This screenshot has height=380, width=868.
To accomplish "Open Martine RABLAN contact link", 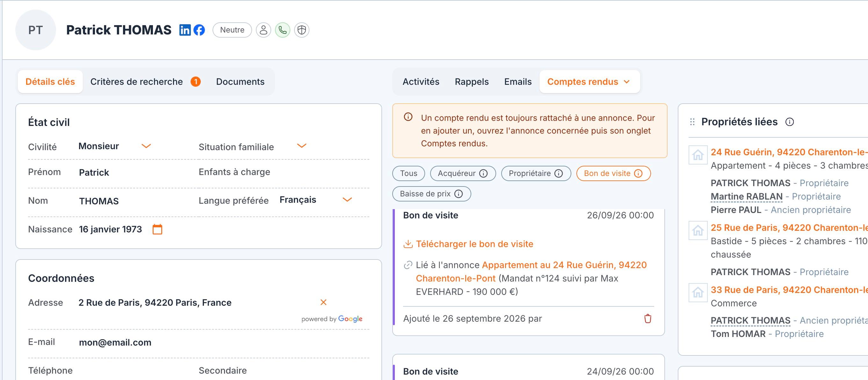I will 747,196.
